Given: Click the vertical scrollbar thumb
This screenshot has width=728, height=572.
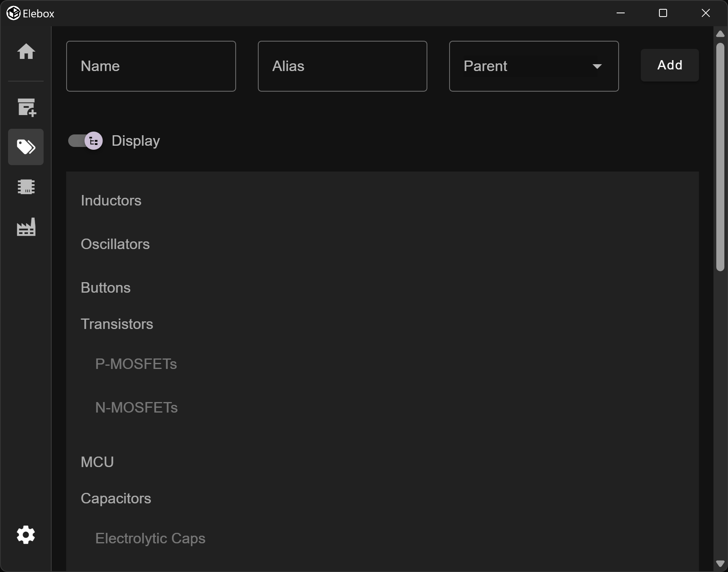Looking at the screenshot, I should pyautogui.click(x=720, y=157).
